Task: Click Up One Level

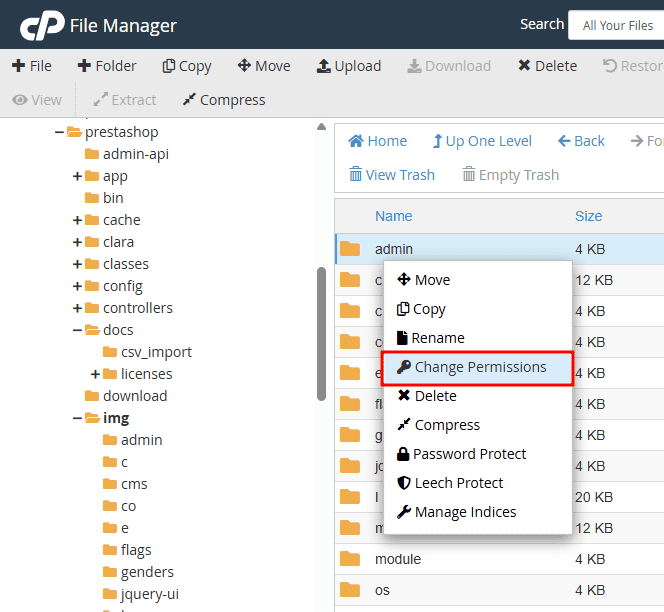Action: click(x=482, y=141)
